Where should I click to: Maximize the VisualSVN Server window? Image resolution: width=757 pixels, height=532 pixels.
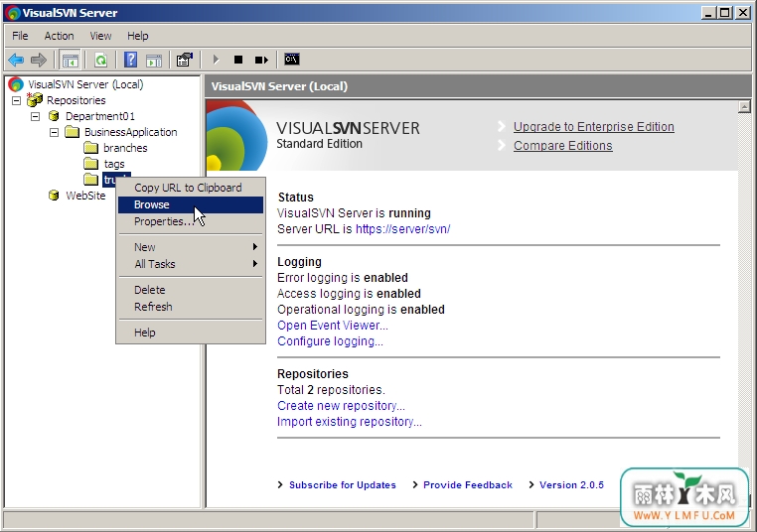[x=724, y=13]
